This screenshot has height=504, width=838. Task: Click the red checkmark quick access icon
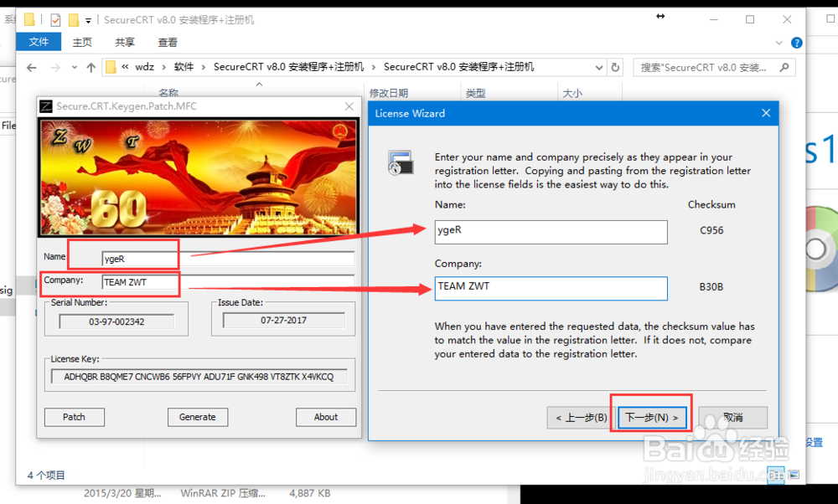click(55, 18)
